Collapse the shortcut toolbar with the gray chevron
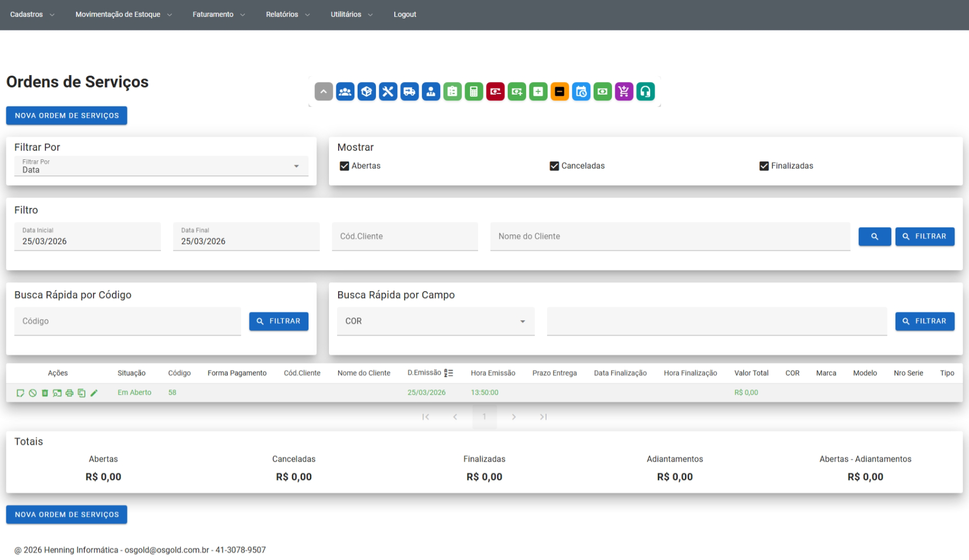 323,92
